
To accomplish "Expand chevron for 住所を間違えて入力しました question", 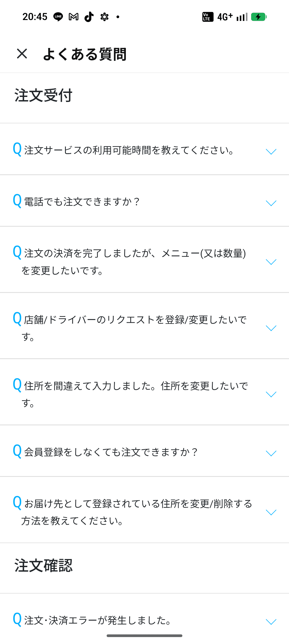I will (271, 394).
